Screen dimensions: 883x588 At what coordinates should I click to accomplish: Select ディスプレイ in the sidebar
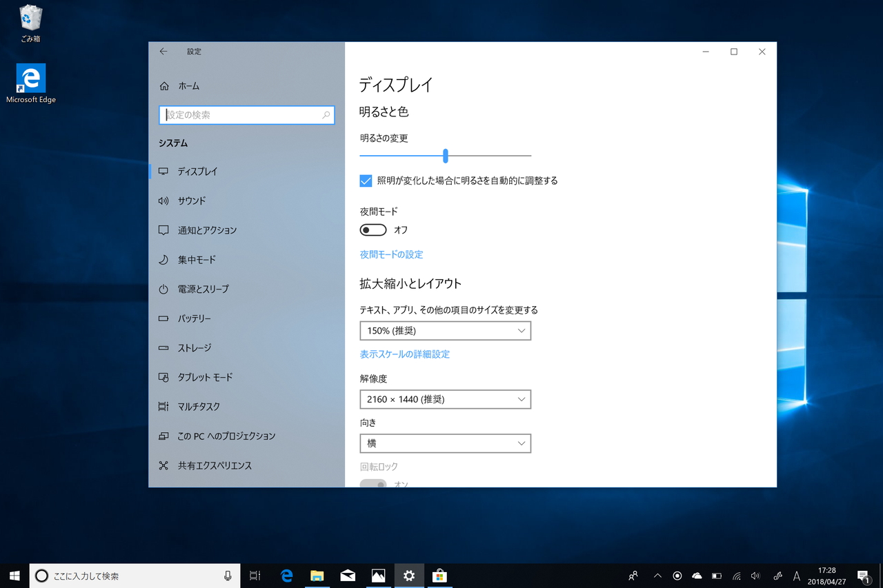click(200, 171)
